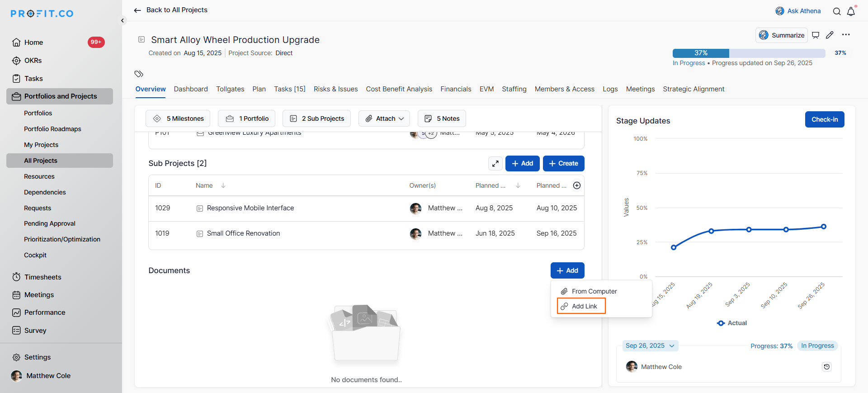Open the Attach dropdown
This screenshot has width=868, height=393.
[x=384, y=118]
